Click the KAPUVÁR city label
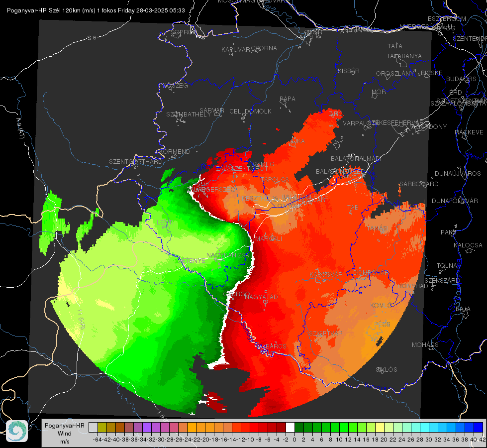Screen dimensions: 487x448 (236, 50)
